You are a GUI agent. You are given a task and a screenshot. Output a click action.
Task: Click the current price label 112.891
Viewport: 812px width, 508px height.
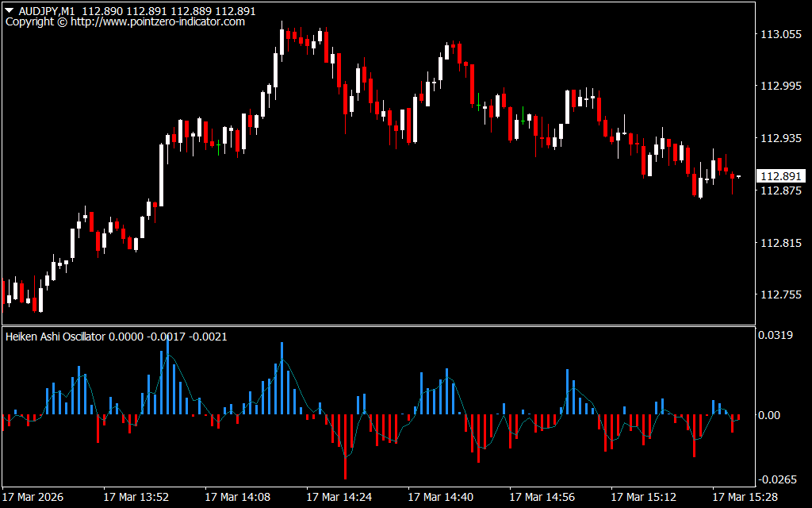pos(781,176)
